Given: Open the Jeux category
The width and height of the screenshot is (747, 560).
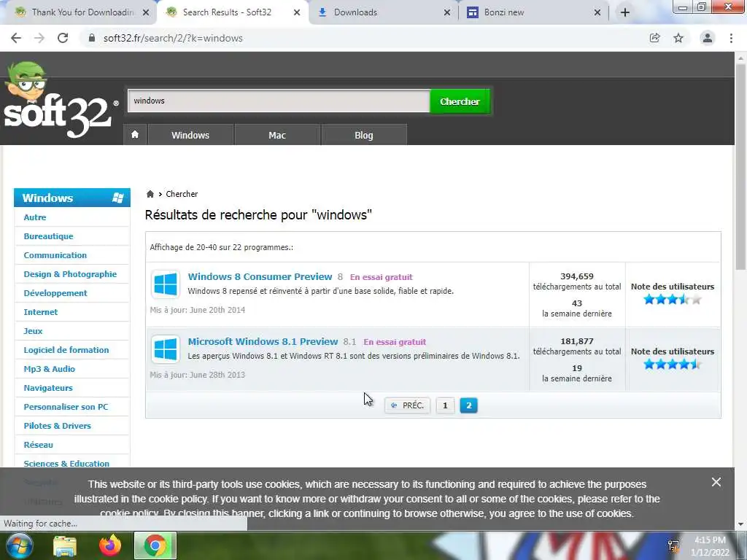Looking at the screenshot, I should pos(33,331).
